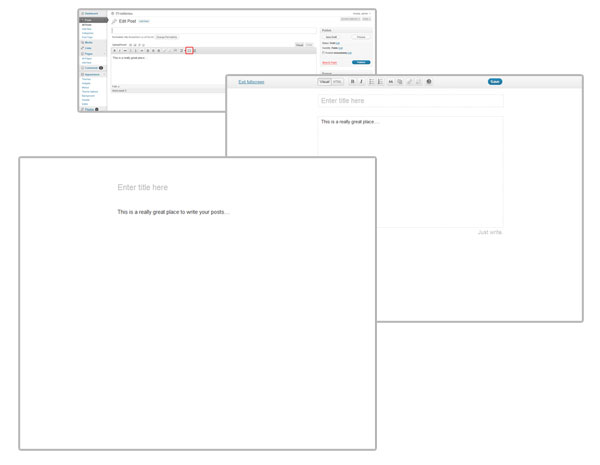The image size is (600, 465).
Task: Click the Italic icon in fullscreen toolbar
Action: tap(361, 82)
